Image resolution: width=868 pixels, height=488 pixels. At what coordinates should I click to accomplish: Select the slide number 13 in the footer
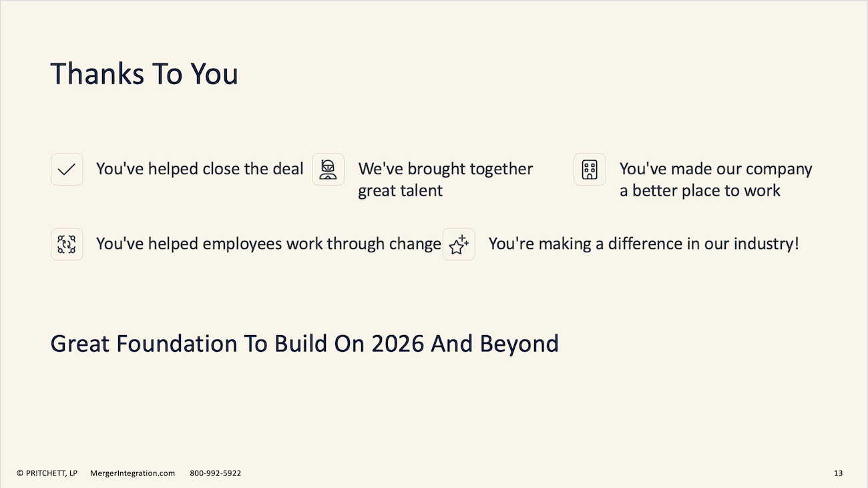(838, 473)
